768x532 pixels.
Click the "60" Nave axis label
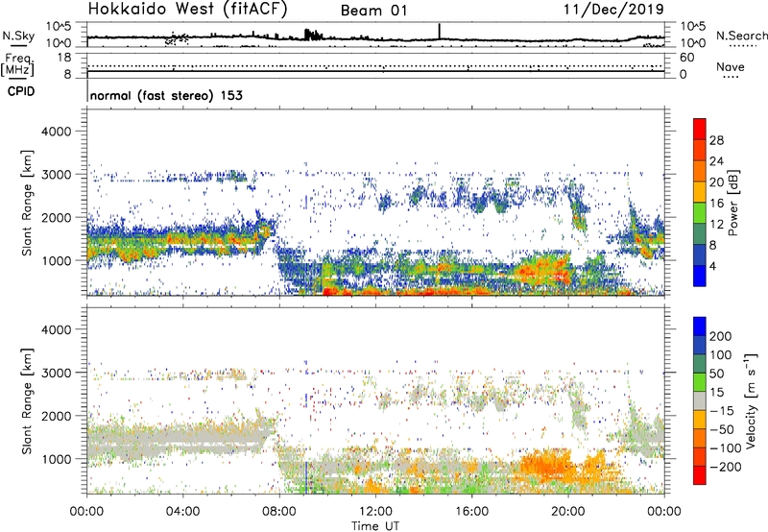686,58
